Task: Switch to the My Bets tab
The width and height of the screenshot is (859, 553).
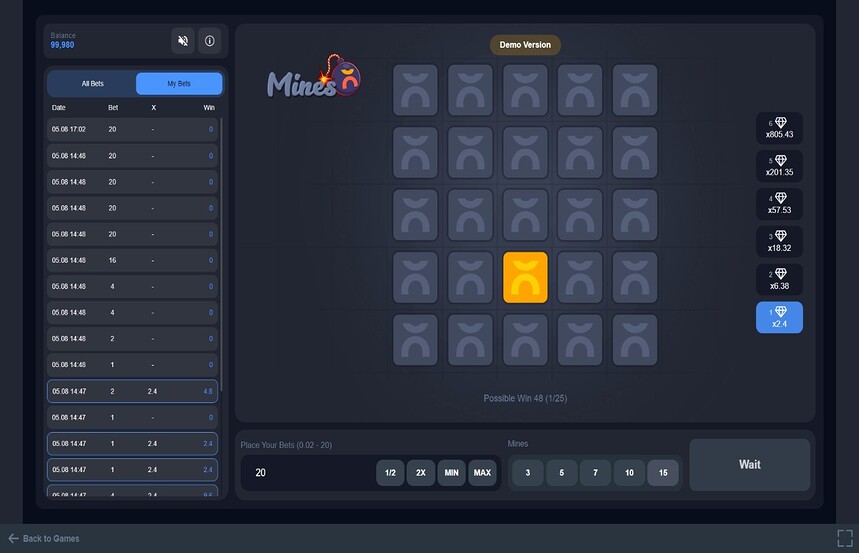Action: (179, 84)
